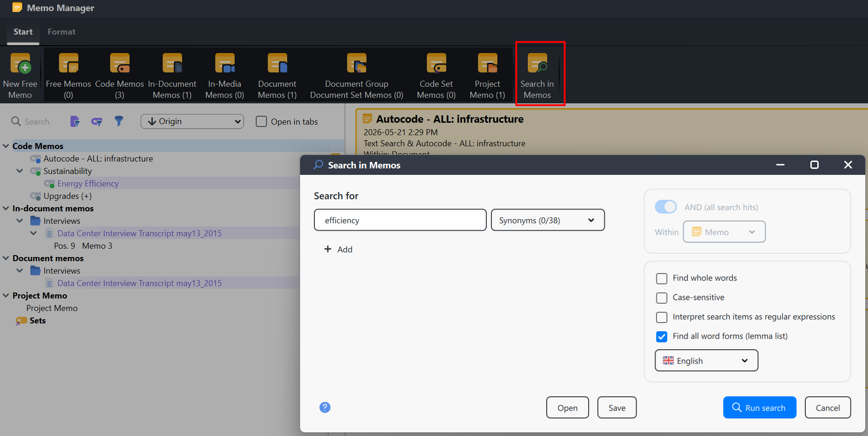This screenshot has width=868, height=436.
Task: Collapse In-document memos section
Action: point(6,208)
